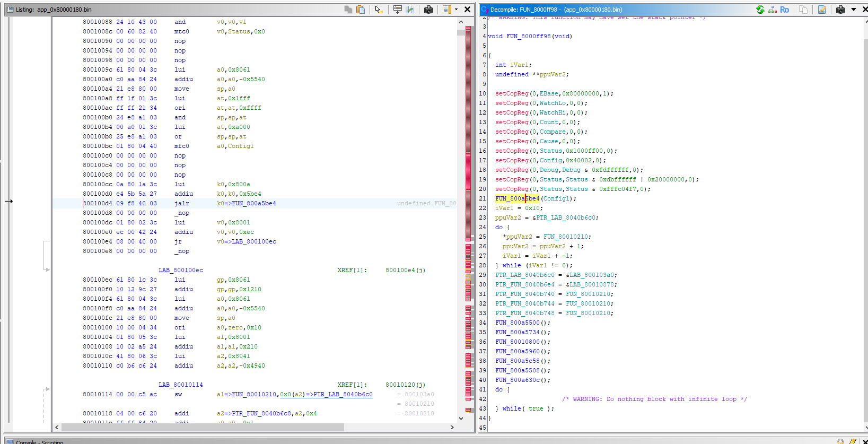Screen dimensions: 868x444
Task: Click the Listing horizontal scrollbar thumb
Action: point(203,427)
